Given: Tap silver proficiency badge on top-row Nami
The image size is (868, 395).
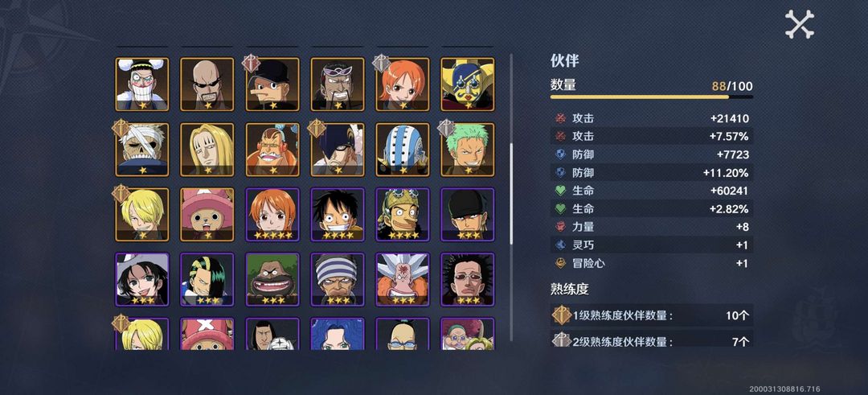Looking at the screenshot, I should (x=382, y=64).
